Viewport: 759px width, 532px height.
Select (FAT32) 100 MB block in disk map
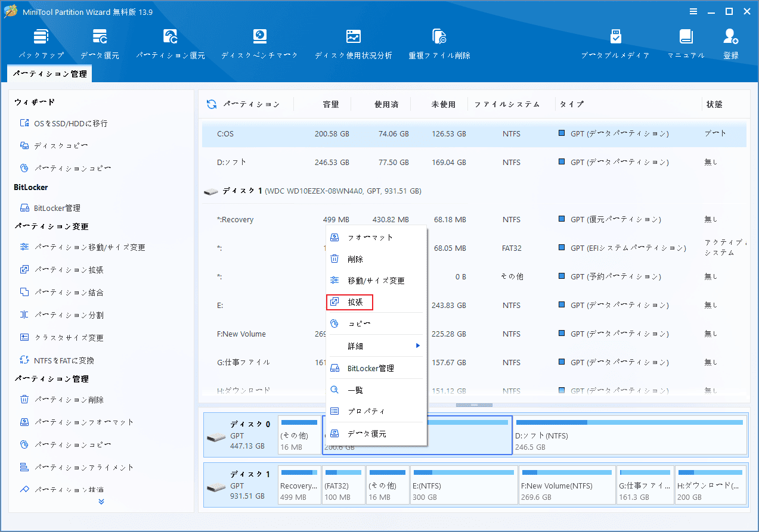point(343,485)
